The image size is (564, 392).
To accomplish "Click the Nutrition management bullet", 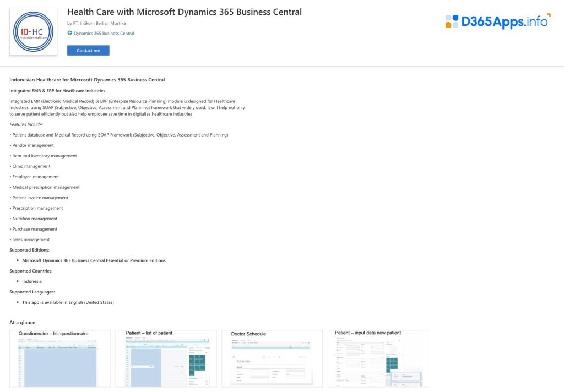I will [x=34, y=219].
